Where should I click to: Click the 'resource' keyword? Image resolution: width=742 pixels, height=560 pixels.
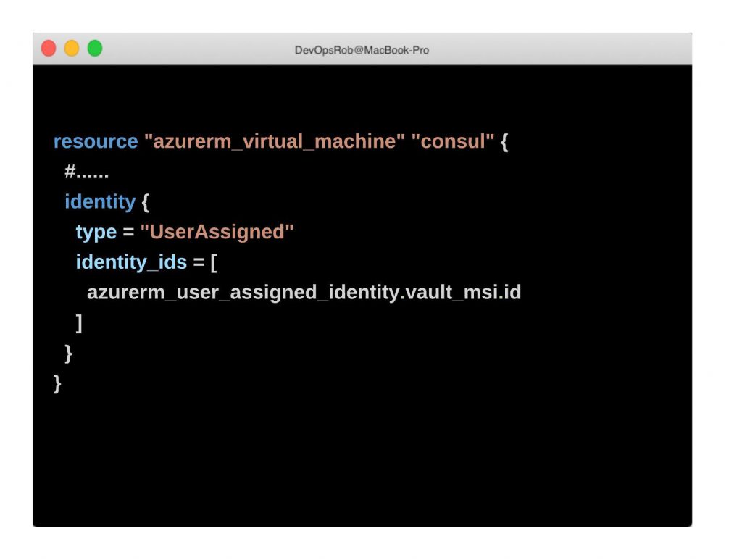[x=96, y=141]
